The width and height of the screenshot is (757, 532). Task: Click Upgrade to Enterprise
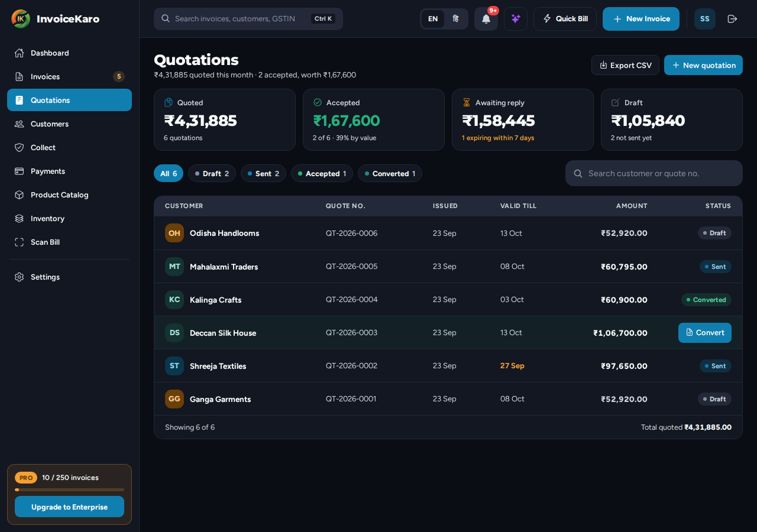coord(69,507)
